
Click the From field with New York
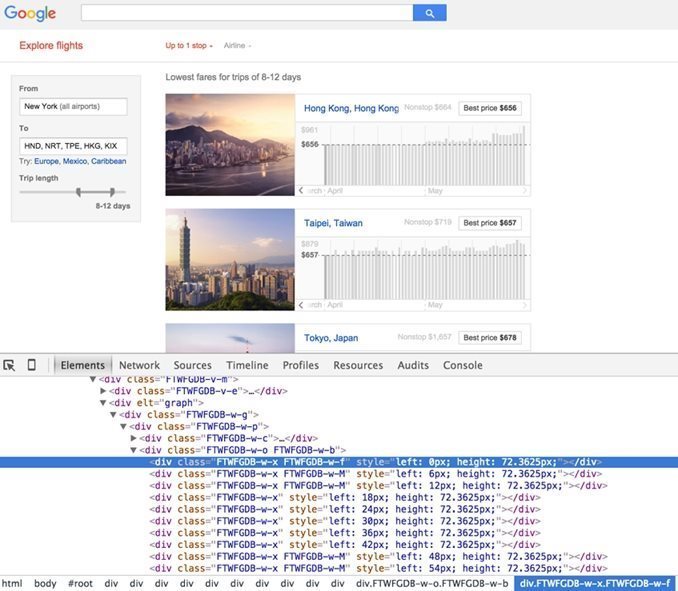pos(73,106)
